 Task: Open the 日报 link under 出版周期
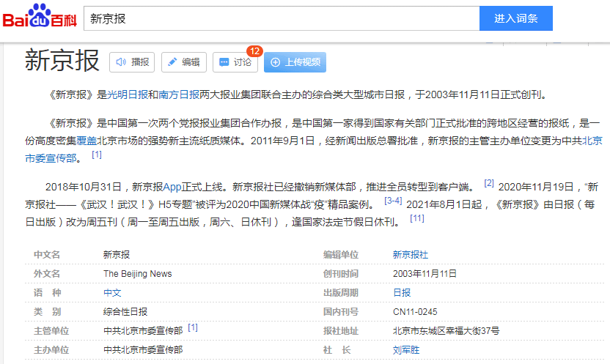tap(402, 292)
